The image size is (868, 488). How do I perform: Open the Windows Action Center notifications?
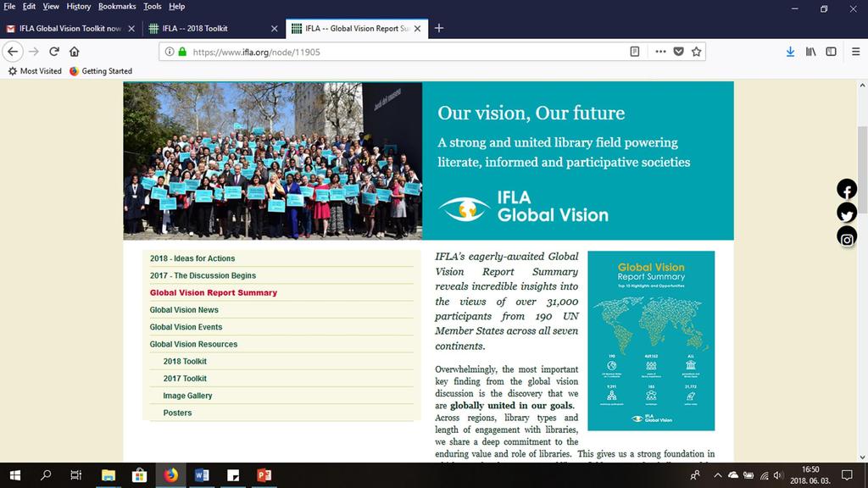pyautogui.click(x=847, y=475)
